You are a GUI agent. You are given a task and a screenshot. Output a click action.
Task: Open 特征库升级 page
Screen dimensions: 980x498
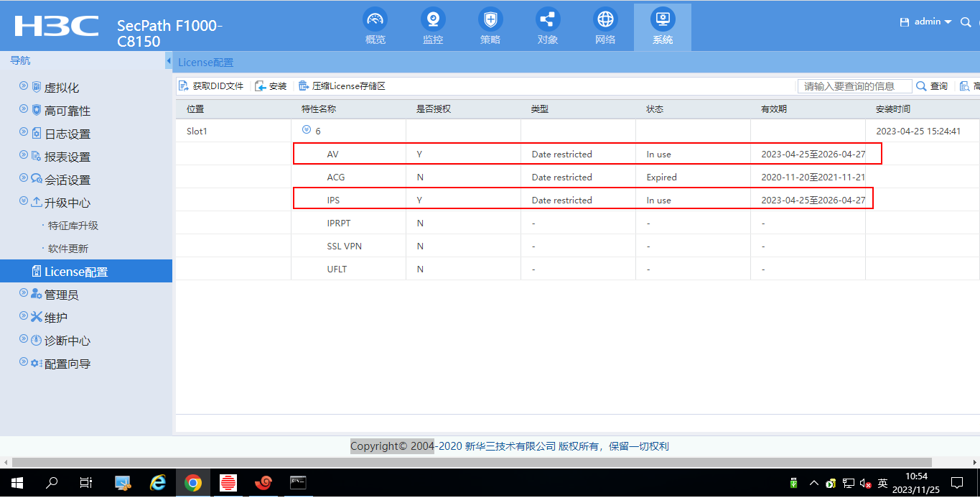(73, 226)
